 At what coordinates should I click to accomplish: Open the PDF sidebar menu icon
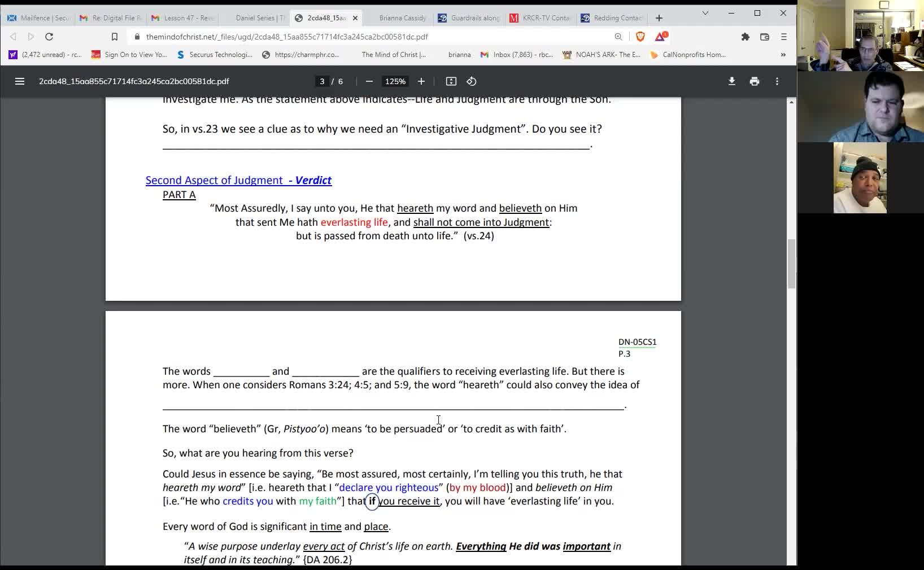coord(20,81)
